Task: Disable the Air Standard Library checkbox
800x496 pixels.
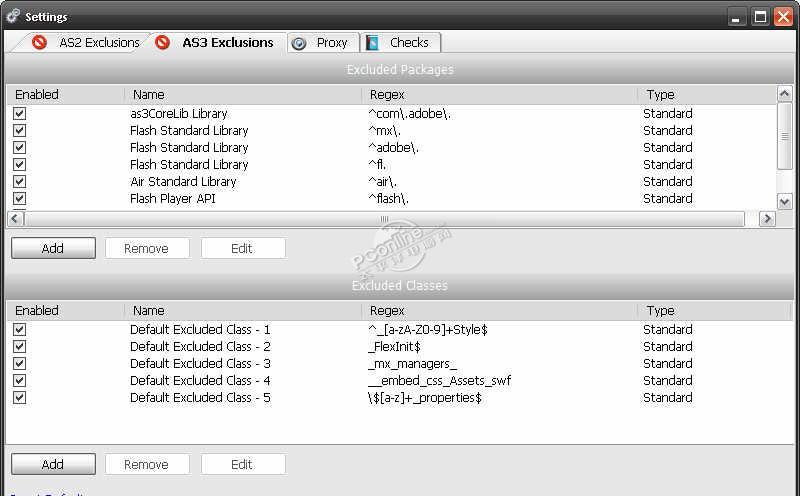Action: coord(19,182)
